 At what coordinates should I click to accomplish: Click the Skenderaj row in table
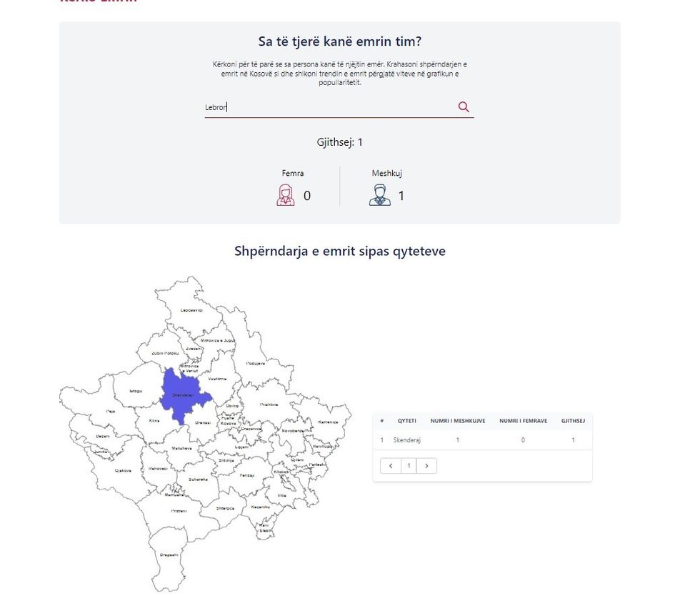pyautogui.click(x=407, y=440)
